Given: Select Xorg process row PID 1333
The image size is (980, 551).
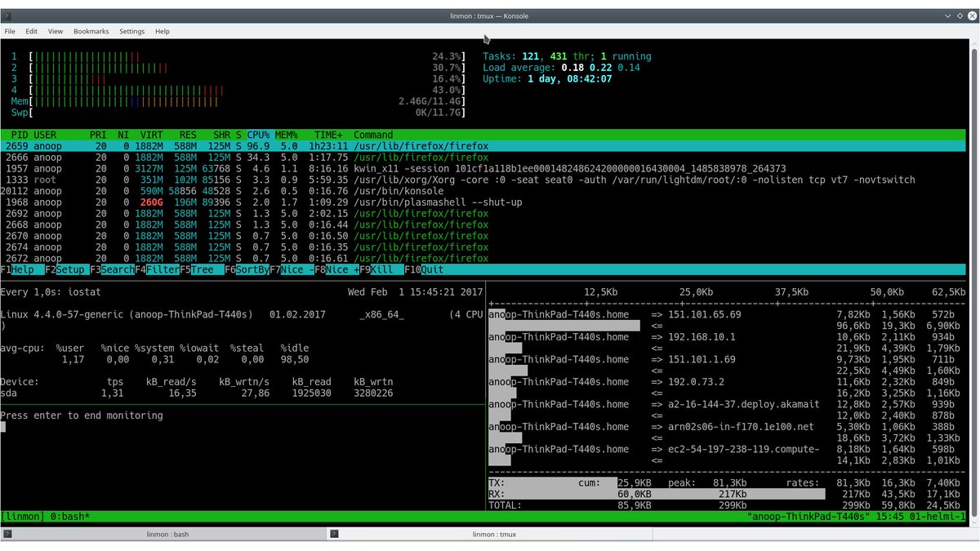Looking at the screenshot, I should tap(483, 180).
